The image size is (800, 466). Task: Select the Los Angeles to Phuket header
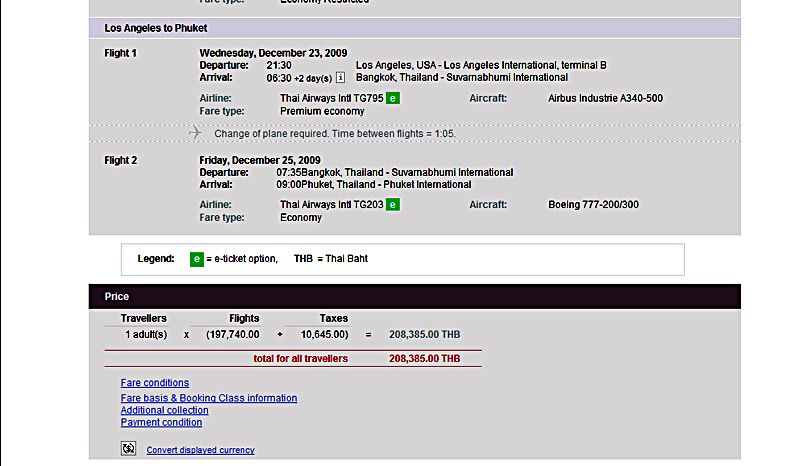pyautogui.click(x=414, y=28)
